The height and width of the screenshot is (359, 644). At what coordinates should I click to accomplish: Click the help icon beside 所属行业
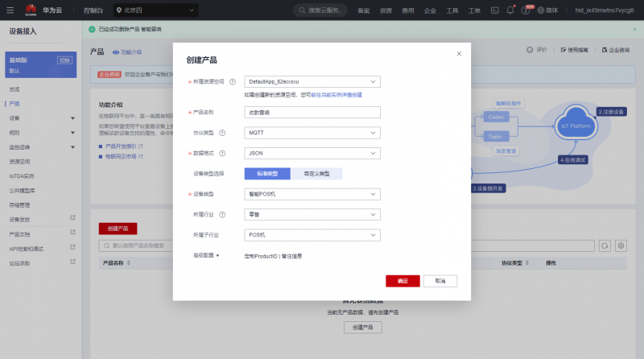pos(222,215)
